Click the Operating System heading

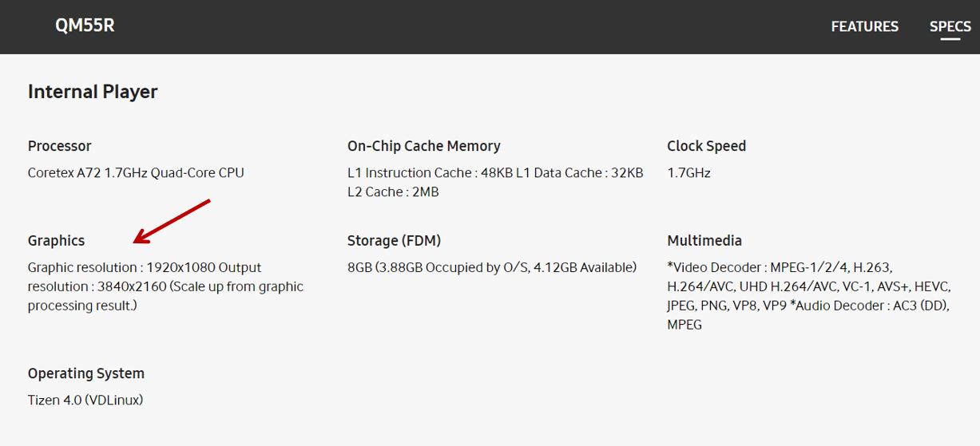tap(86, 373)
